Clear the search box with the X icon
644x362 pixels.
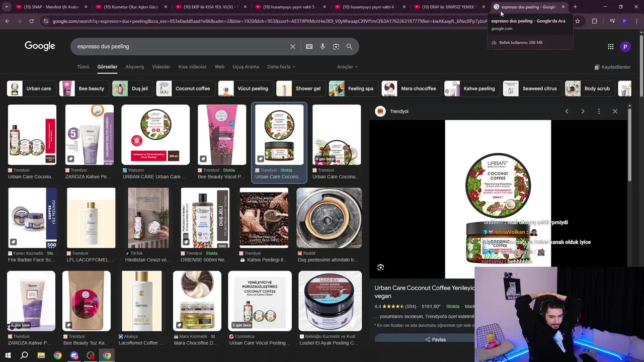(293, 46)
